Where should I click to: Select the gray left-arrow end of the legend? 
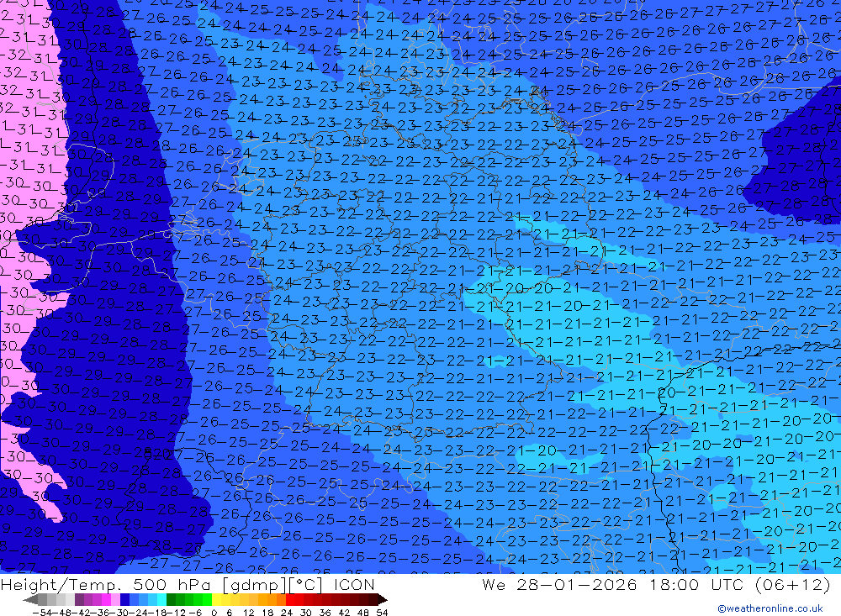(x=30, y=599)
